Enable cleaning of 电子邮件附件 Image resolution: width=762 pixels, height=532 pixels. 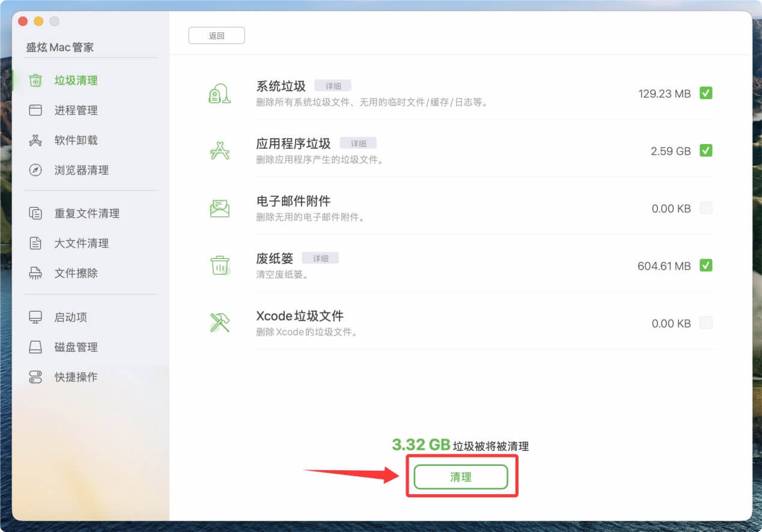click(x=706, y=208)
